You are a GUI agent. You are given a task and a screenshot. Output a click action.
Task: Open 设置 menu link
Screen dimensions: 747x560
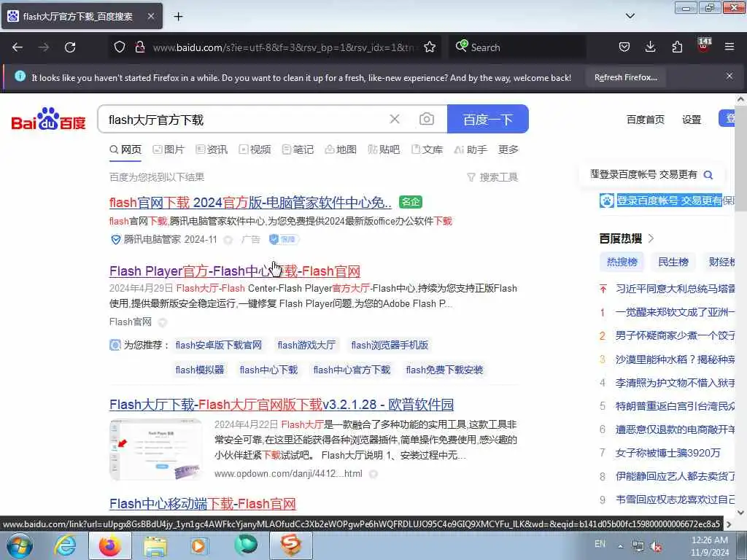pyautogui.click(x=692, y=120)
